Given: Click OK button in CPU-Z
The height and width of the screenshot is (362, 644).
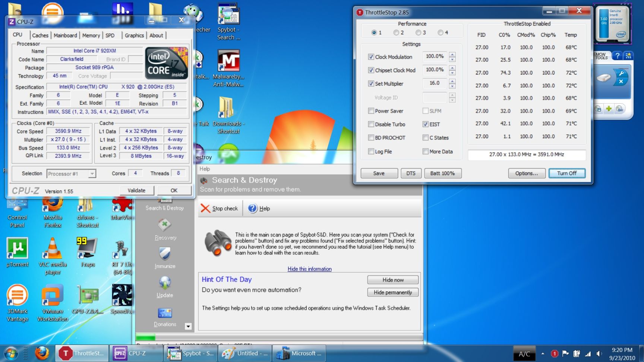Looking at the screenshot, I should 174,190.
